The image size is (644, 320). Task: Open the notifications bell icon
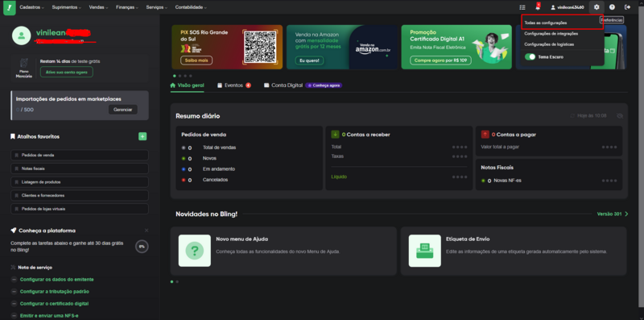click(x=538, y=7)
